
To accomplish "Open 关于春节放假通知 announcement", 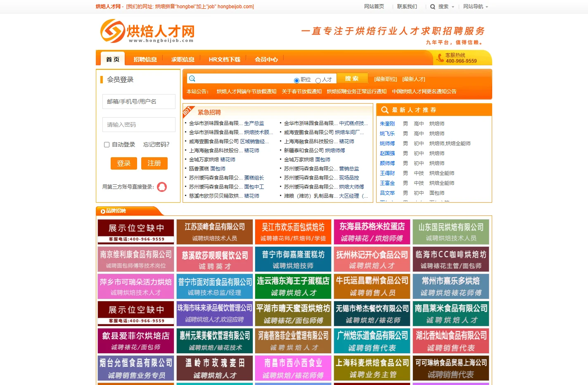I will click(x=302, y=92).
